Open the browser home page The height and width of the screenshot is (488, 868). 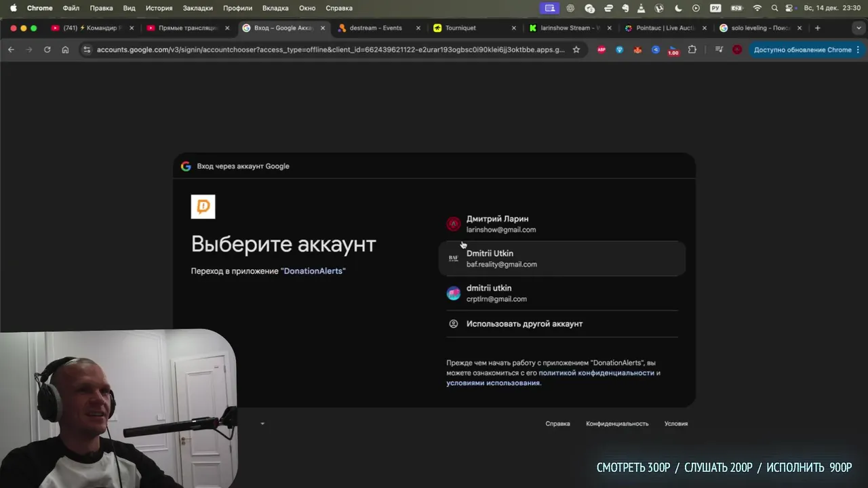(x=65, y=49)
